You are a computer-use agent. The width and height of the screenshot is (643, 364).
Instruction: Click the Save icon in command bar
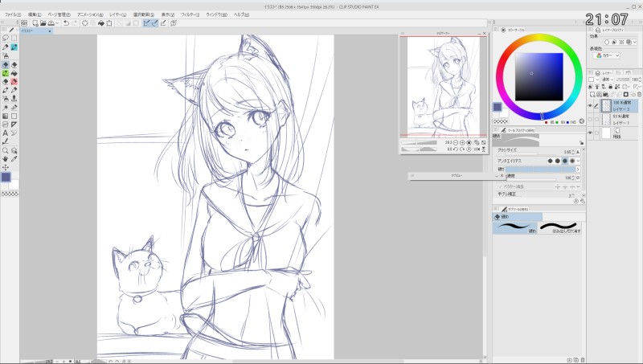pyautogui.click(x=51, y=23)
